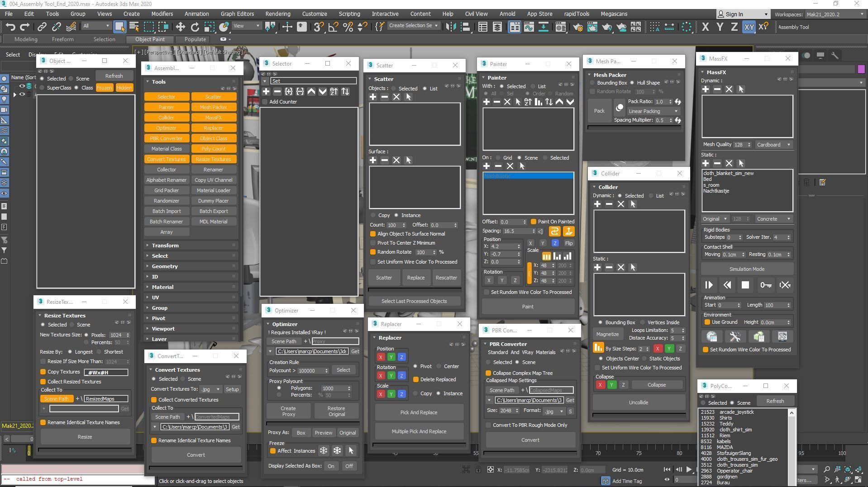868x487 pixels.
Task: Click pick-from-scene cursor icon in Scatter Surface
Action: point(408,160)
